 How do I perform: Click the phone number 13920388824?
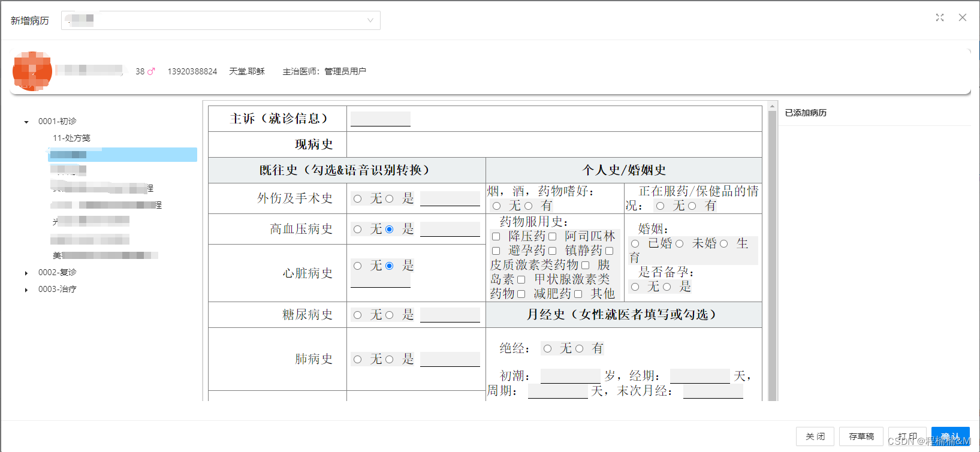tap(192, 71)
